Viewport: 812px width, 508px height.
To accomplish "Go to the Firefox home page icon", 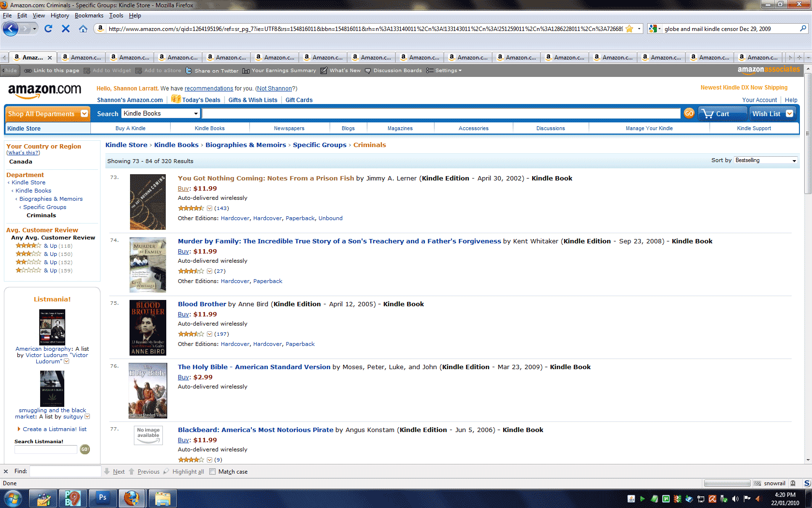I will (83, 29).
